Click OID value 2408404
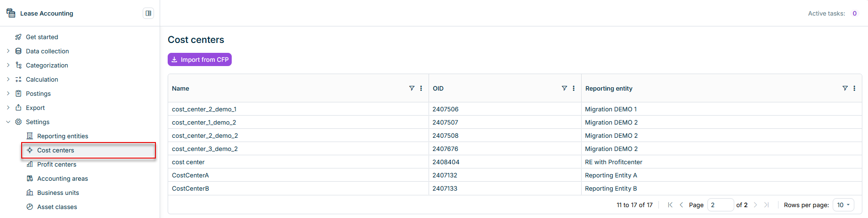This screenshot has height=218, width=868. [x=446, y=162]
